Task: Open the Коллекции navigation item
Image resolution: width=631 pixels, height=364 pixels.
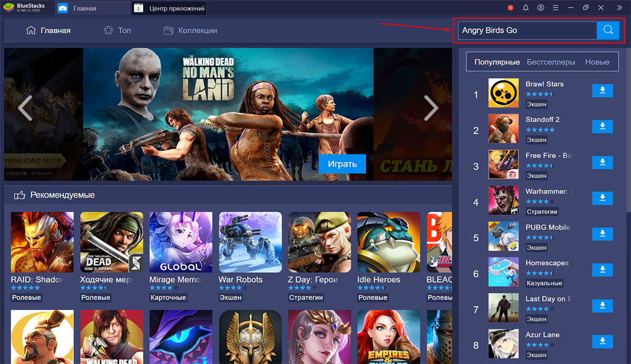Action: pyautogui.click(x=190, y=30)
